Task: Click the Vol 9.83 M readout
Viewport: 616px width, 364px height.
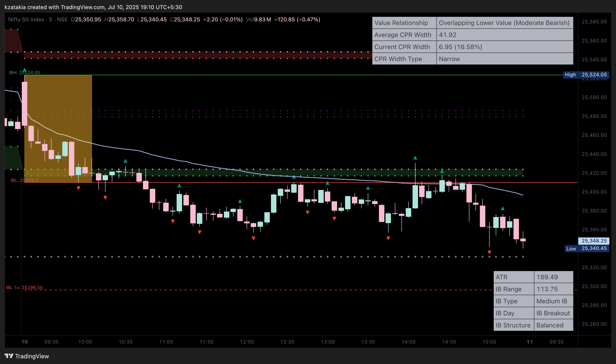Action: 258,19
